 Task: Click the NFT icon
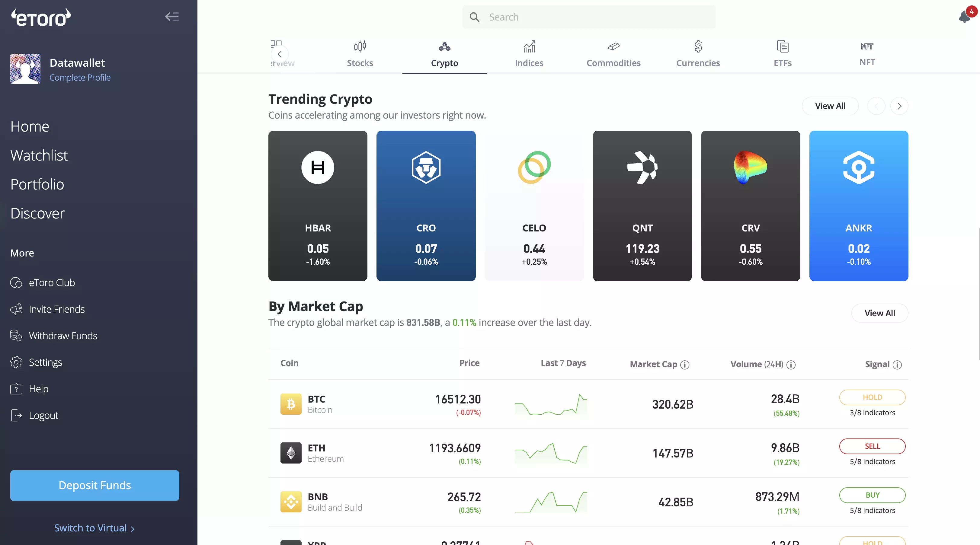coord(867,46)
